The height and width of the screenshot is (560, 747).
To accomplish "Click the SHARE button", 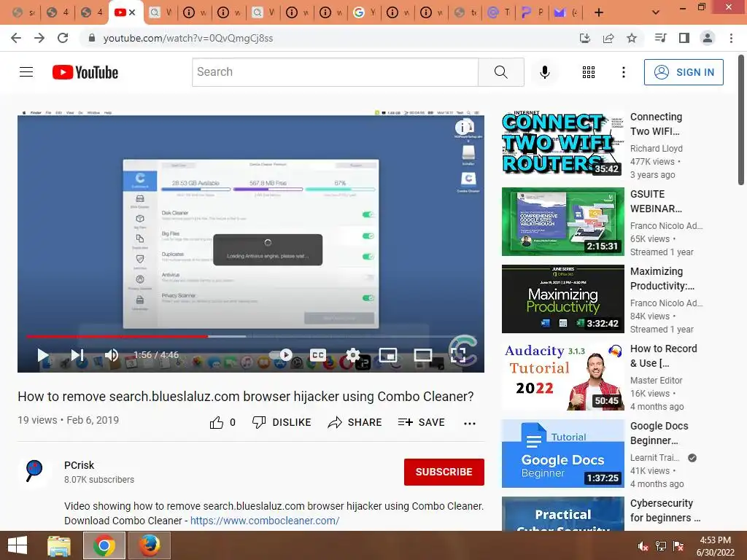I will tap(355, 422).
